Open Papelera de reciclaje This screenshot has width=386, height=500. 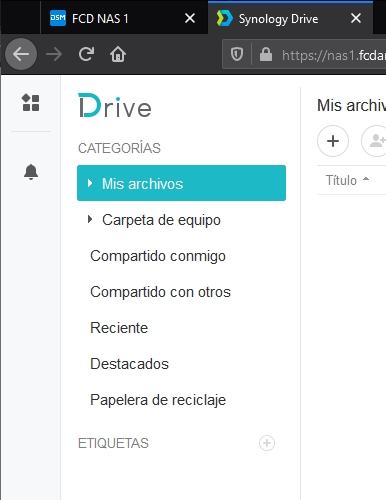coord(181,400)
